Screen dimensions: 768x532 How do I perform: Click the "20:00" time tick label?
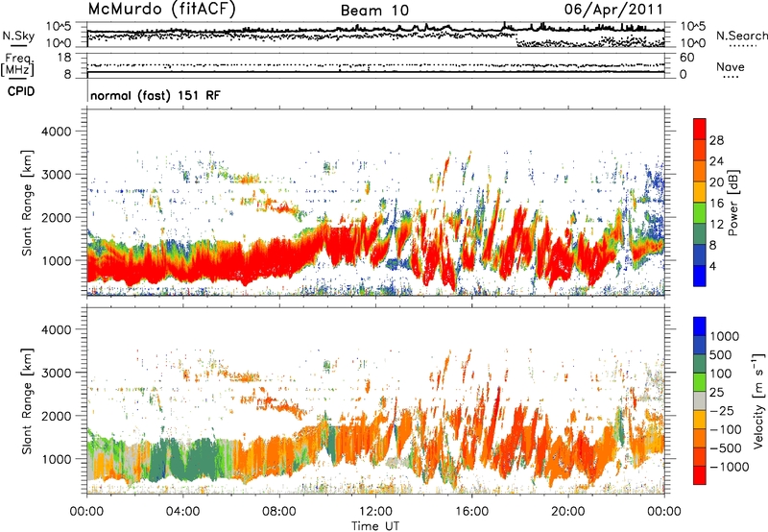(567, 512)
